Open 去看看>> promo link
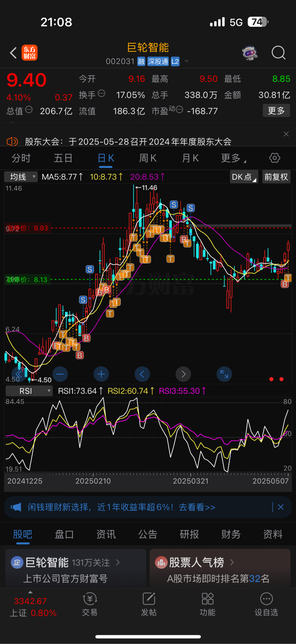This screenshot has width=296, height=644. pos(197,507)
